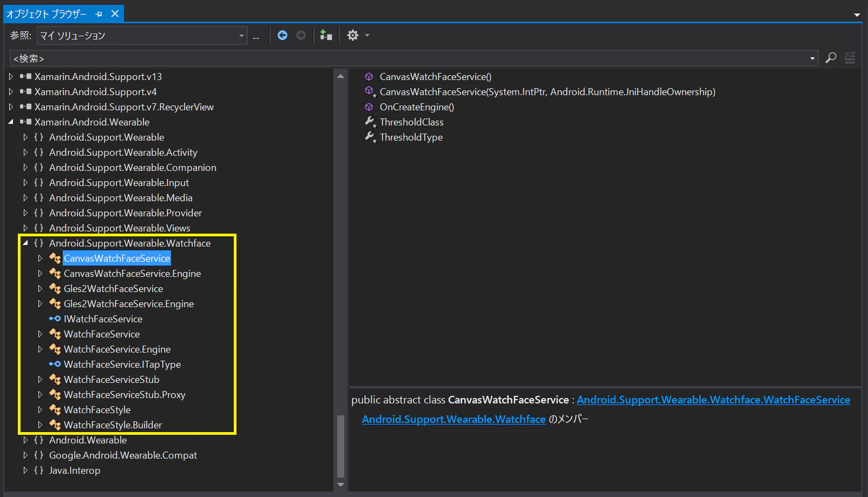
Task: Expand the Xamarin.Android.Support.v13 assembly
Action: 11,77
